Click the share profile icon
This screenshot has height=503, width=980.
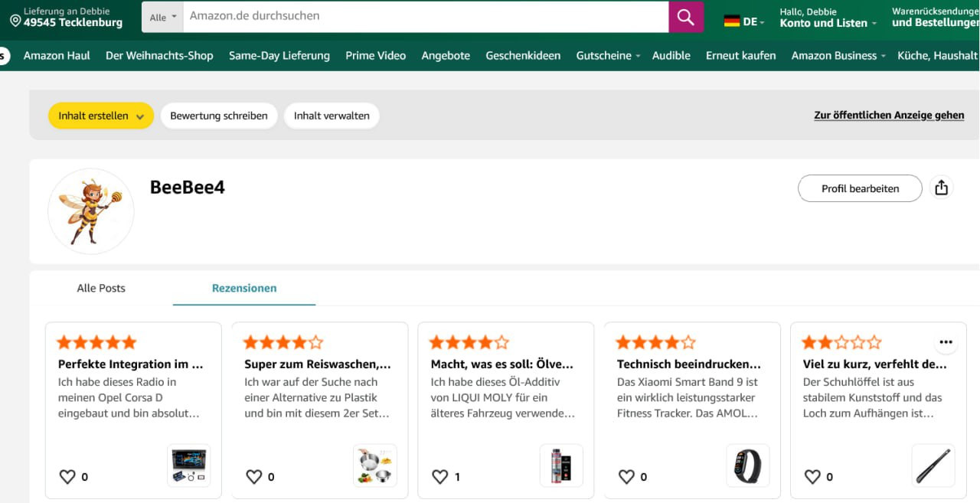point(942,188)
